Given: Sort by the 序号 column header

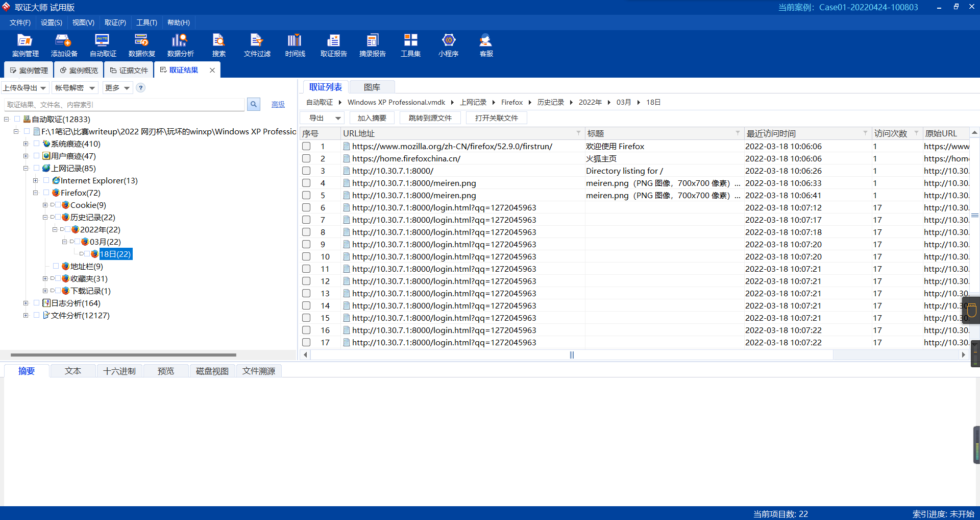Looking at the screenshot, I should [320, 133].
